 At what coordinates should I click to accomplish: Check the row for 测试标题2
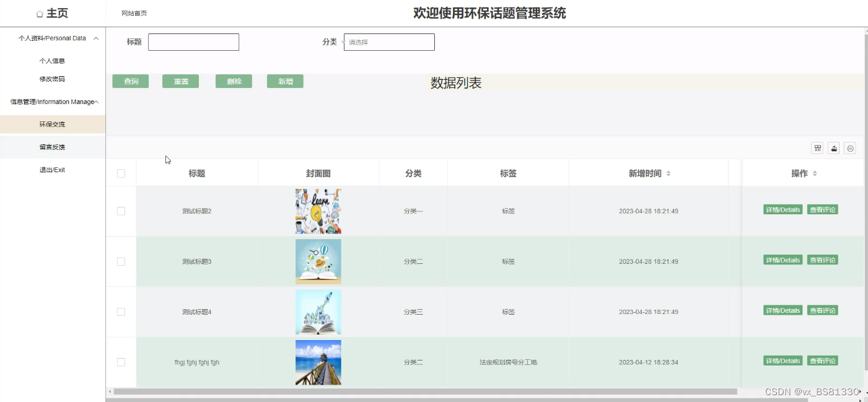point(121,211)
